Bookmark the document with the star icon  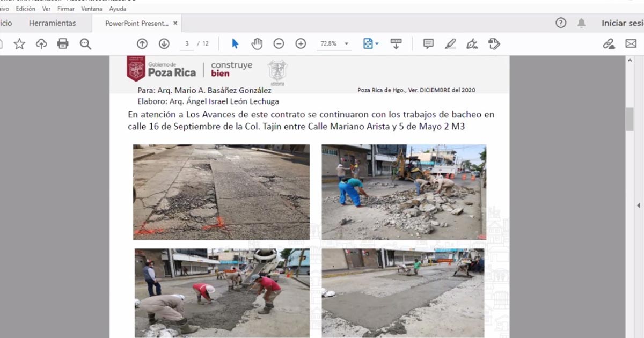[x=19, y=44]
